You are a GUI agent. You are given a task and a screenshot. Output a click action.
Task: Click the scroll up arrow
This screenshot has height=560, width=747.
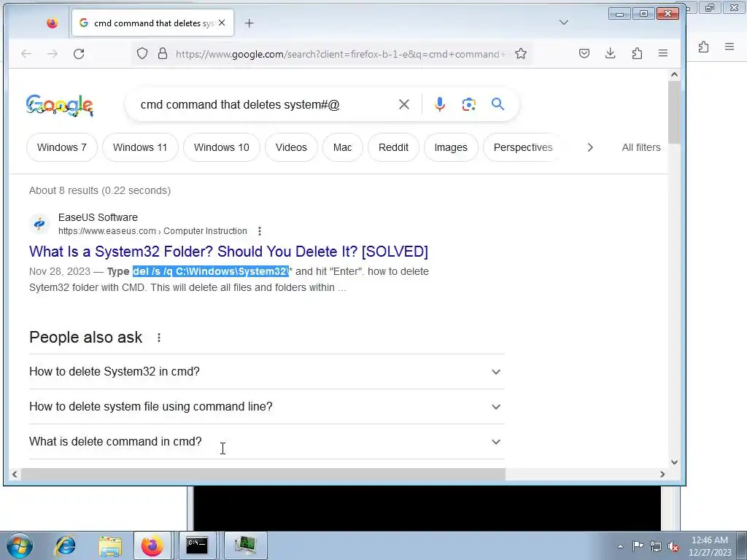674,74
